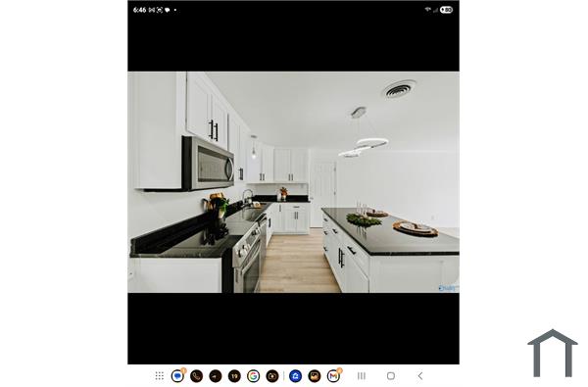The image size is (588, 387).
Task: Open the Calendar app showing 19
Action: pyautogui.click(x=234, y=376)
